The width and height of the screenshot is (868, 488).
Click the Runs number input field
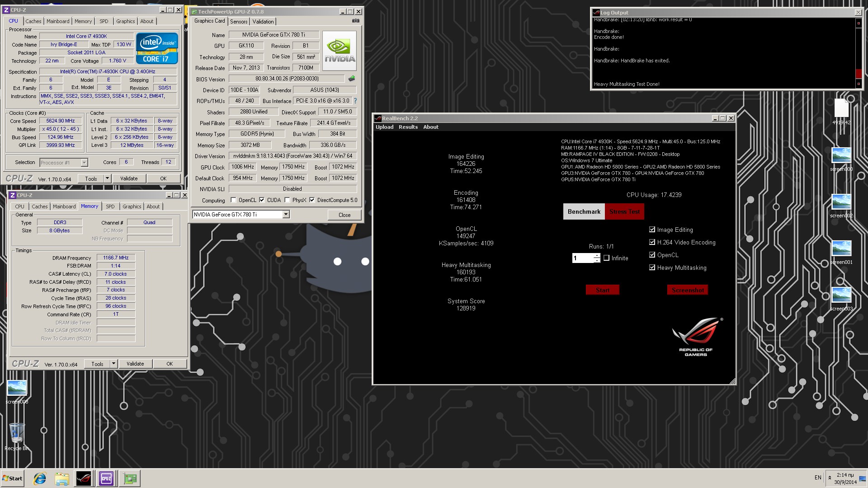[583, 258]
